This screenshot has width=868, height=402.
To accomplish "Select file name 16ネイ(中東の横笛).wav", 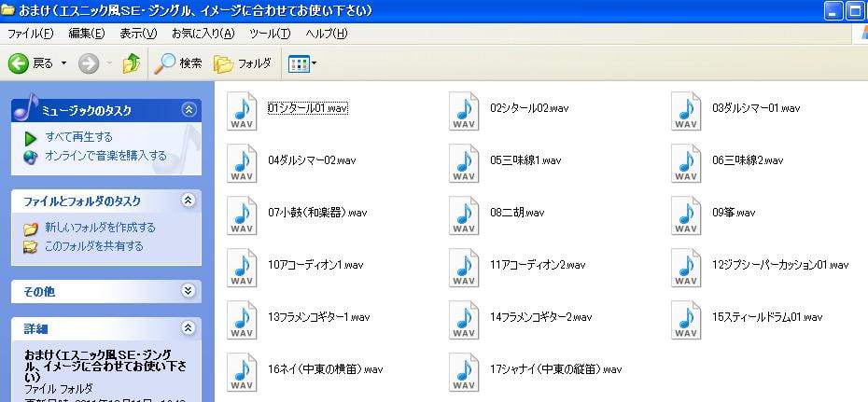I will pyautogui.click(x=325, y=369).
